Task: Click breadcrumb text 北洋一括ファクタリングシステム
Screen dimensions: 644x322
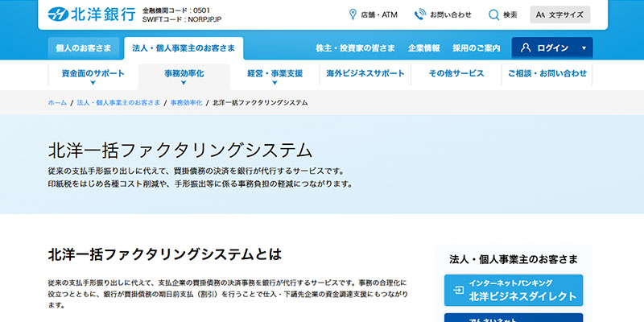Action: (260, 103)
